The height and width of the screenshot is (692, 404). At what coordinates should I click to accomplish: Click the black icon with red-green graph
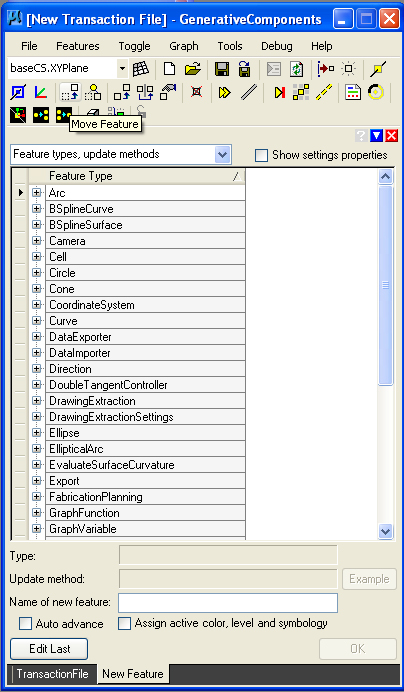(18, 115)
